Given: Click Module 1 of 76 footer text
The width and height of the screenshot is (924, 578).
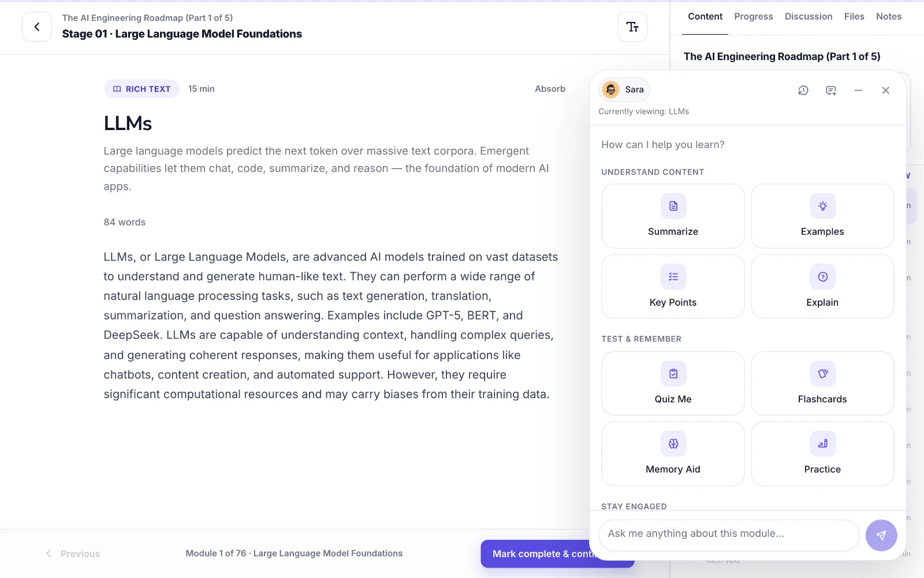Looking at the screenshot, I should pos(294,554).
